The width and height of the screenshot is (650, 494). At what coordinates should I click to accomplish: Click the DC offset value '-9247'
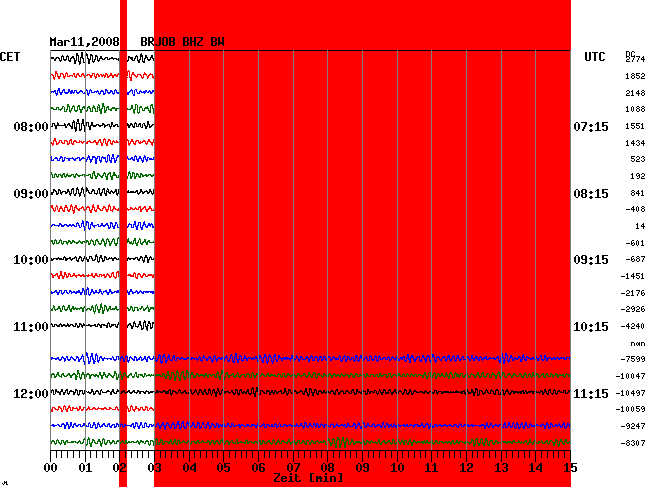tap(633, 426)
